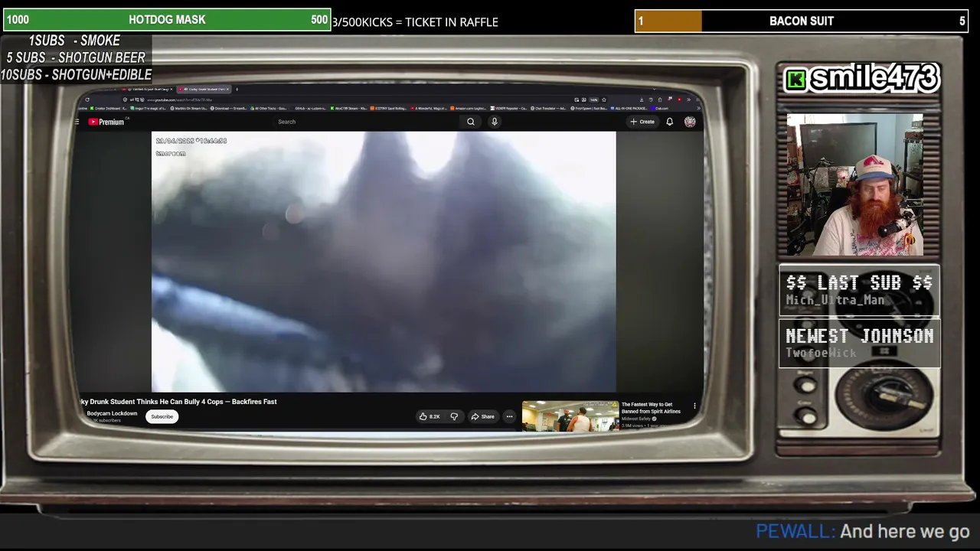The image size is (980, 551).
Task: Open the Club.com bookmark
Action: pos(658,108)
